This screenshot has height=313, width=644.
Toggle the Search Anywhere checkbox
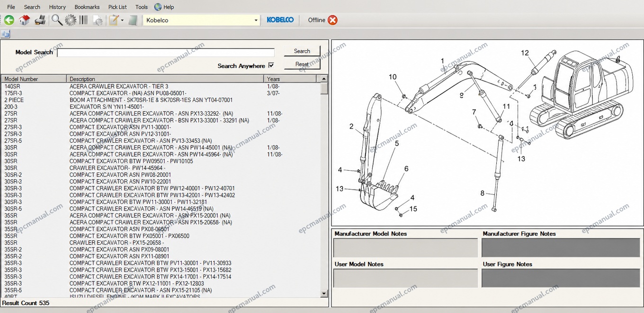271,65
